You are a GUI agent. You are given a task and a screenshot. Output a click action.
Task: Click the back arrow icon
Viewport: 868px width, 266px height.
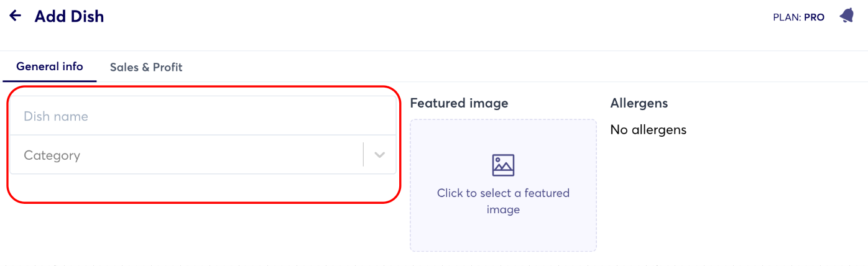(16, 16)
